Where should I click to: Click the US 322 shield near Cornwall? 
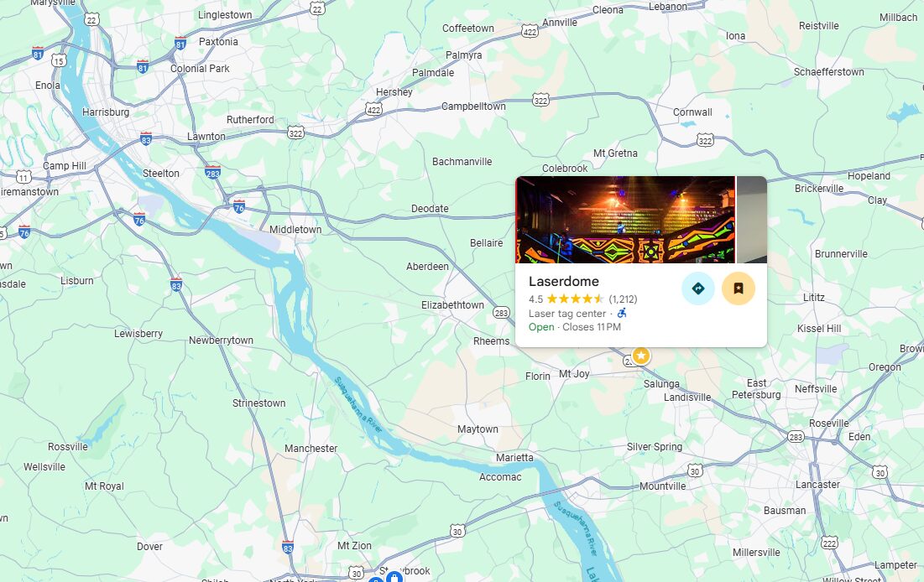point(705,140)
